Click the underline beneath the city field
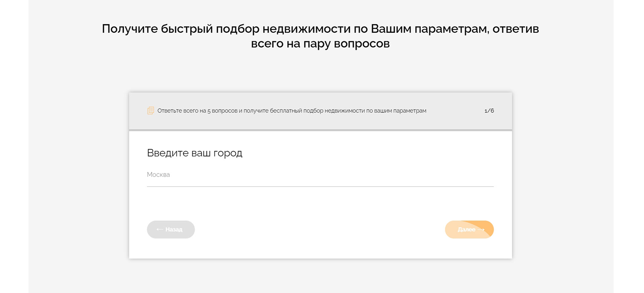Screen dimensions: 644x293 [x=320, y=186]
